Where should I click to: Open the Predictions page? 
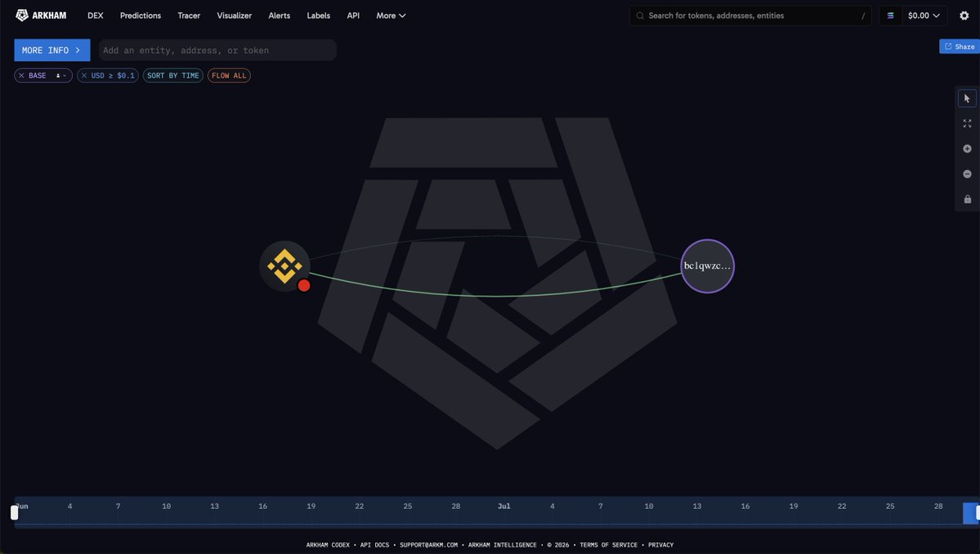point(140,16)
